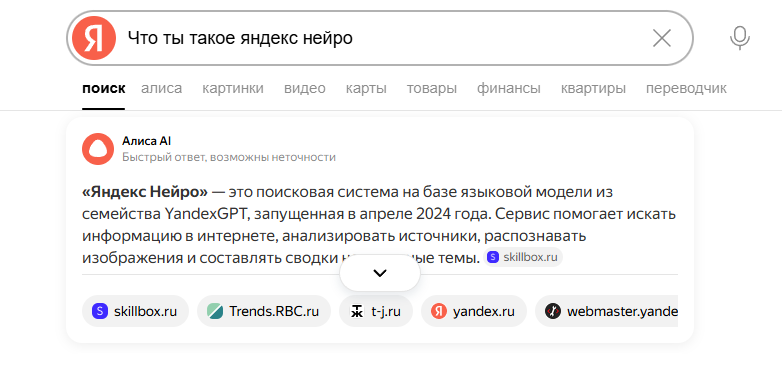The image size is (782, 367).
Task: Click the «Яндекс Нейро» bold heading text
Action: pos(145,191)
